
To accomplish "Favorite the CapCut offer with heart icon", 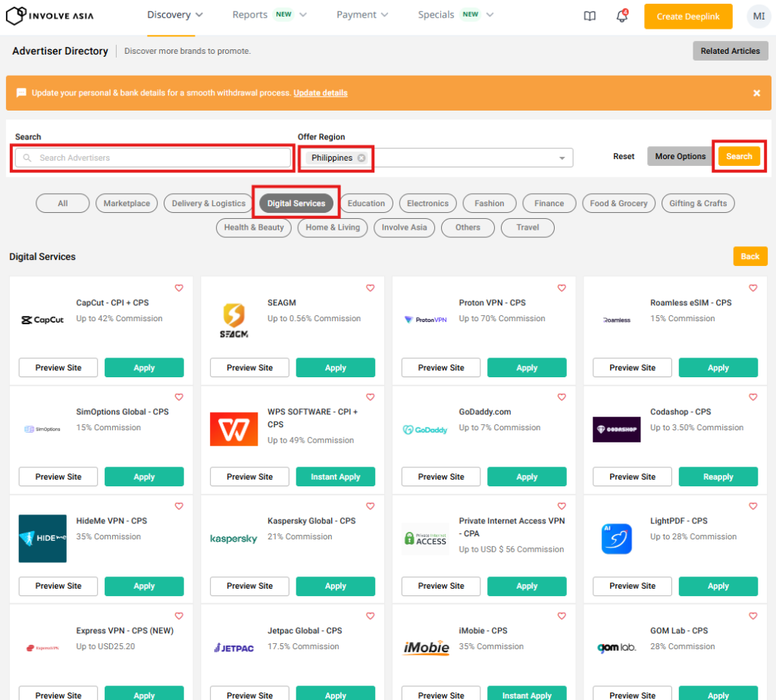I will coord(180,288).
